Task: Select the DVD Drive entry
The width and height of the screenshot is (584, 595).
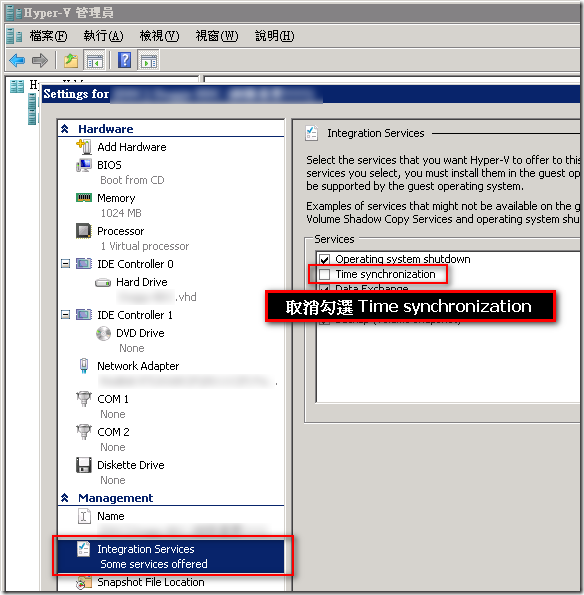Action: 140,333
